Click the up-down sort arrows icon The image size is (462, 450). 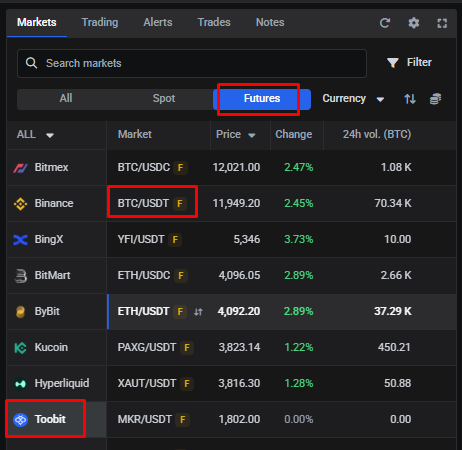coord(410,99)
